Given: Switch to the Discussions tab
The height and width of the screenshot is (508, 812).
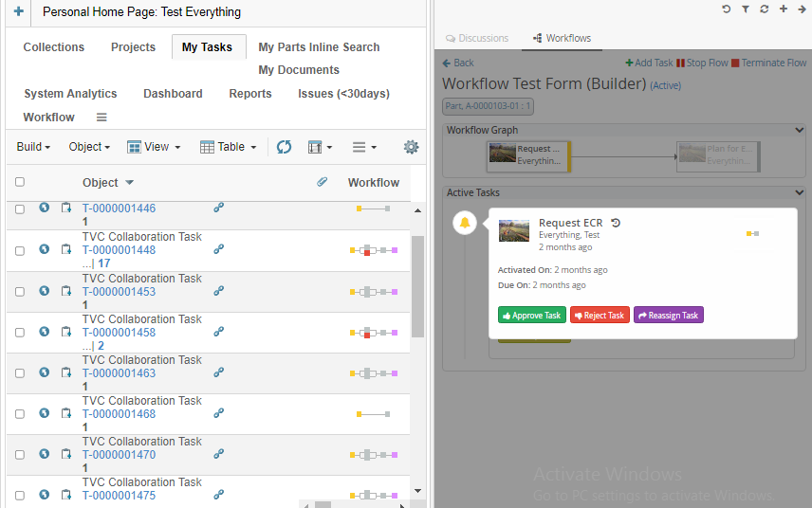Looking at the screenshot, I should click(477, 38).
